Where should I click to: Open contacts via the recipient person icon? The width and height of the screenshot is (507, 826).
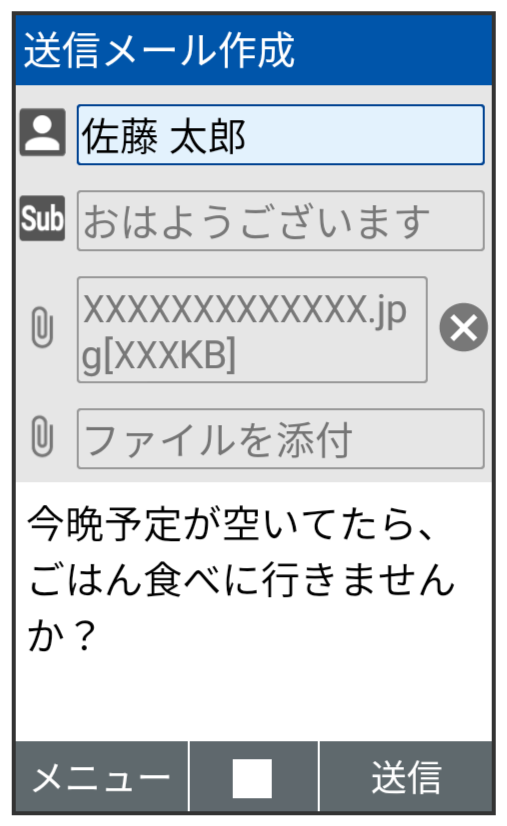click(x=43, y=132)
